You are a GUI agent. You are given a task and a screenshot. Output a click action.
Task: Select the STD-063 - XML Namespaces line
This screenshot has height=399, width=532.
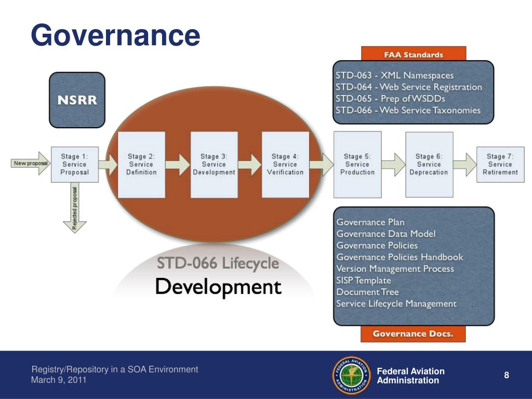tap(395, 75)
